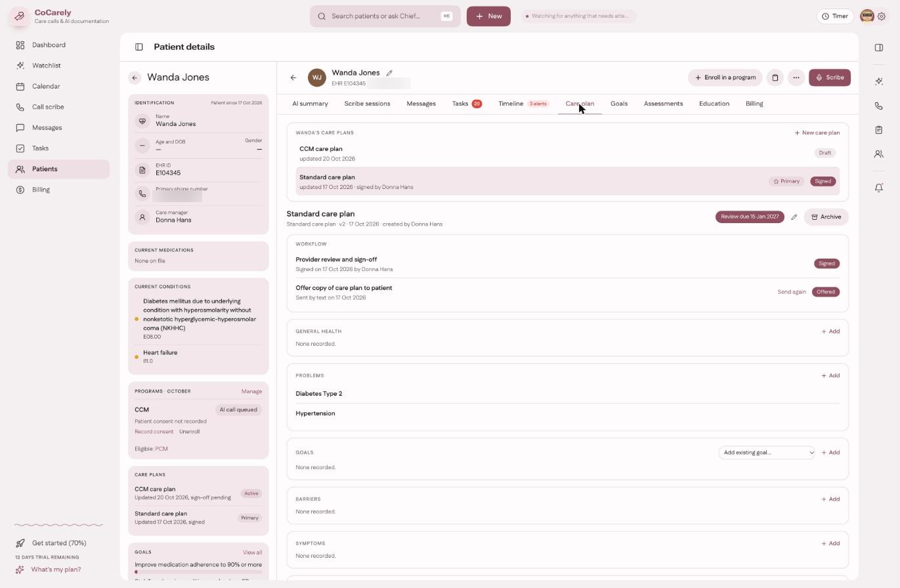Screen dimensions: 900x588
Task: Focus the Search patients input field
Action: [x=385, y=16]
